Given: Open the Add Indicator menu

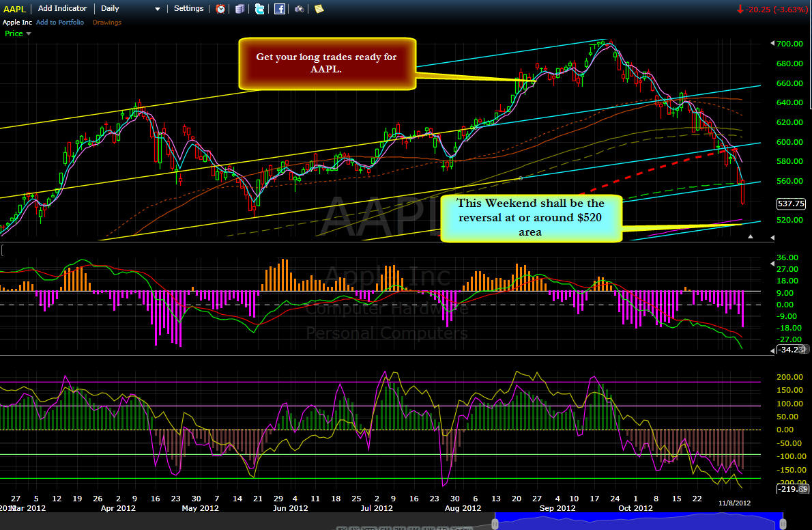Looking at the screenshot, I should tap(63, 8).
